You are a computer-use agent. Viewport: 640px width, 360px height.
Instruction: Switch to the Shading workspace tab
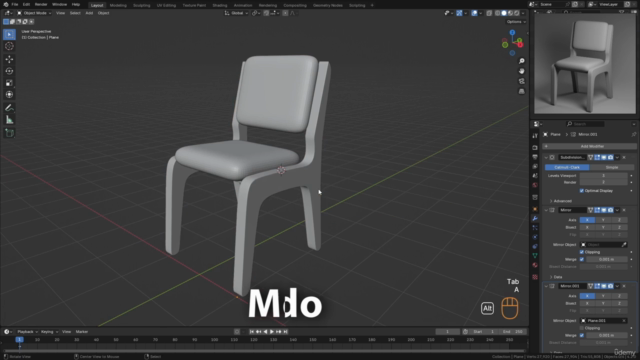click(x=220, y=5)
